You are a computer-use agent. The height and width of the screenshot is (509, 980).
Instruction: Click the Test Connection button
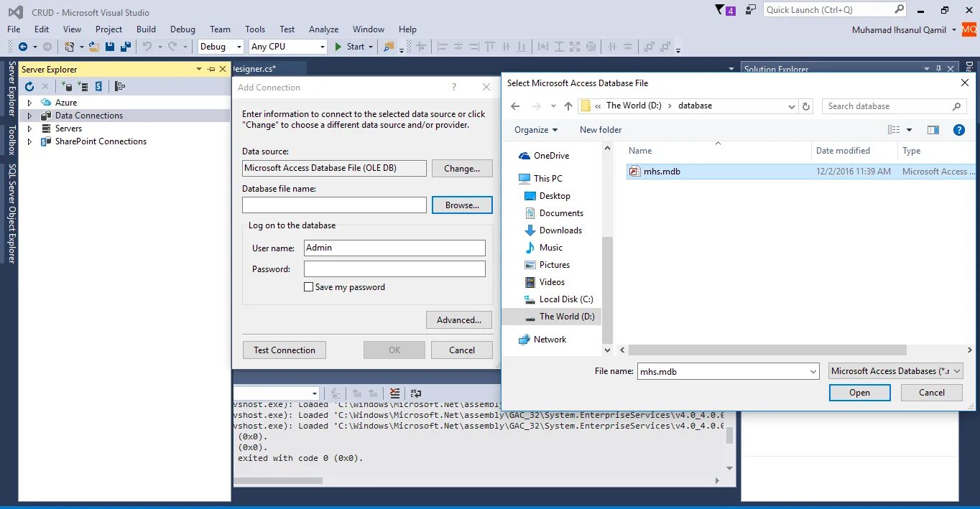285,350
